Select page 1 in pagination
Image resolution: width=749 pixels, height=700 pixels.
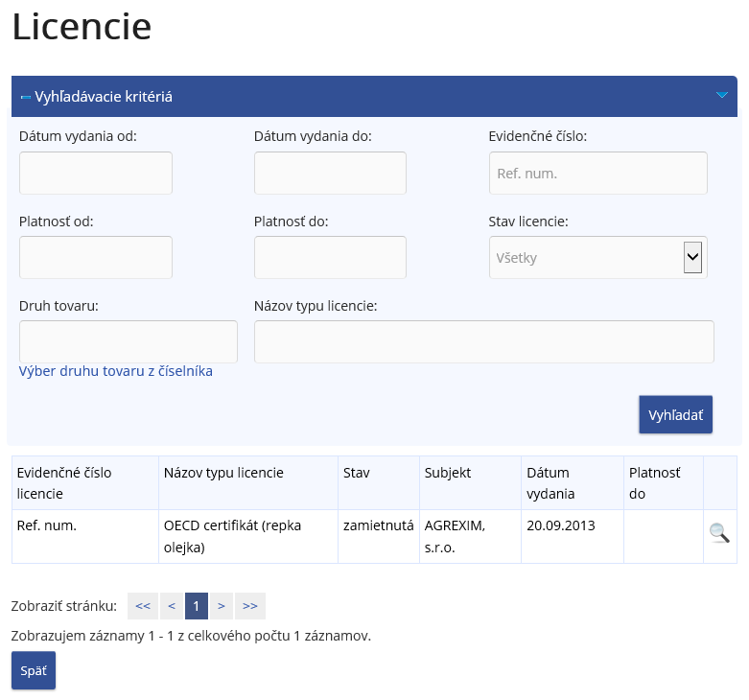197,606
